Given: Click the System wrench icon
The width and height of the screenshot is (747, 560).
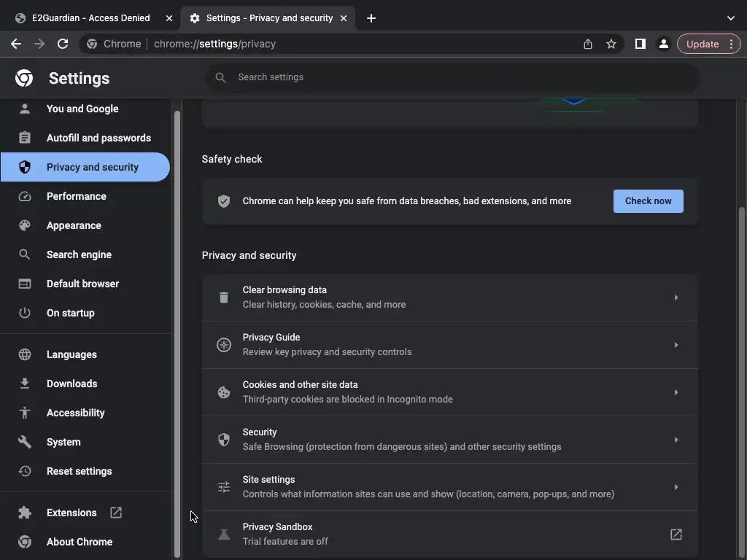Looking at the screenshot, I should pos(25,442).
